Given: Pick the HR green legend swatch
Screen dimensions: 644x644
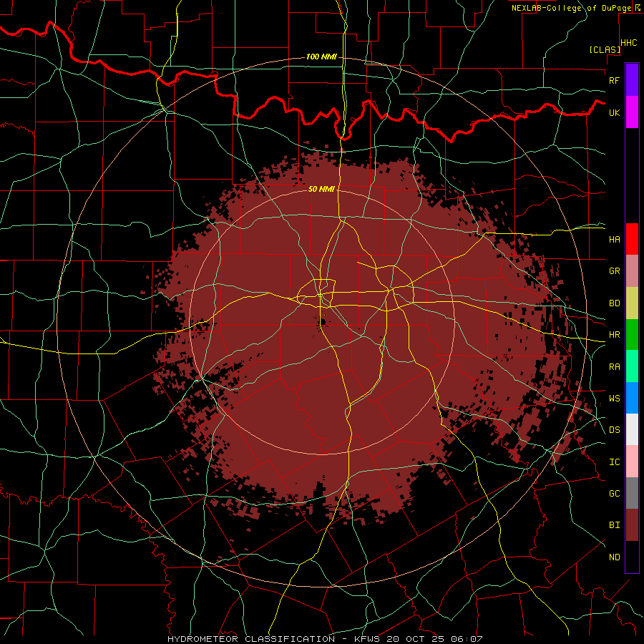Looking at the screenshot, I should (x=632, y=334).
